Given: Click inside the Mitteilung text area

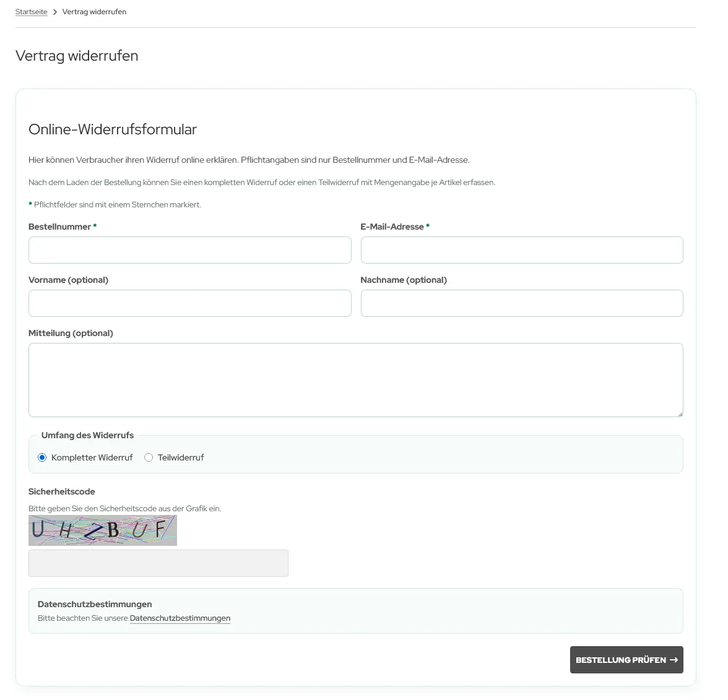Looking at the screenshot, I should [x=355, y=379].
